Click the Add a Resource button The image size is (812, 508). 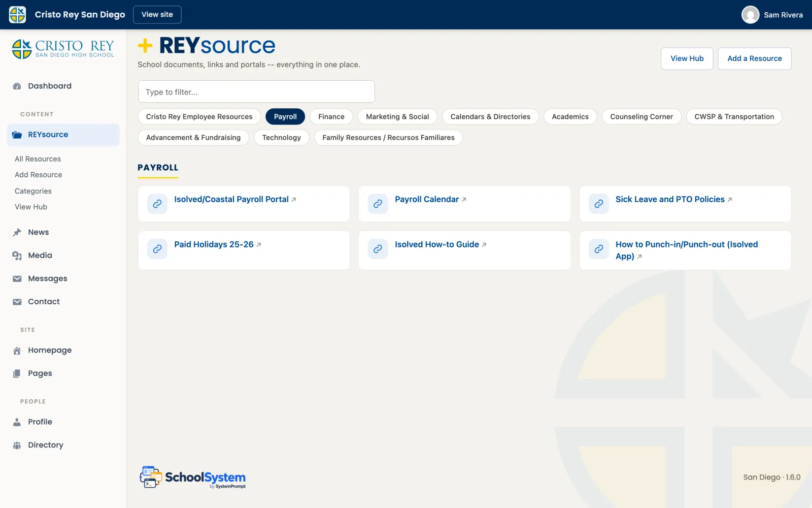(755, 59)
